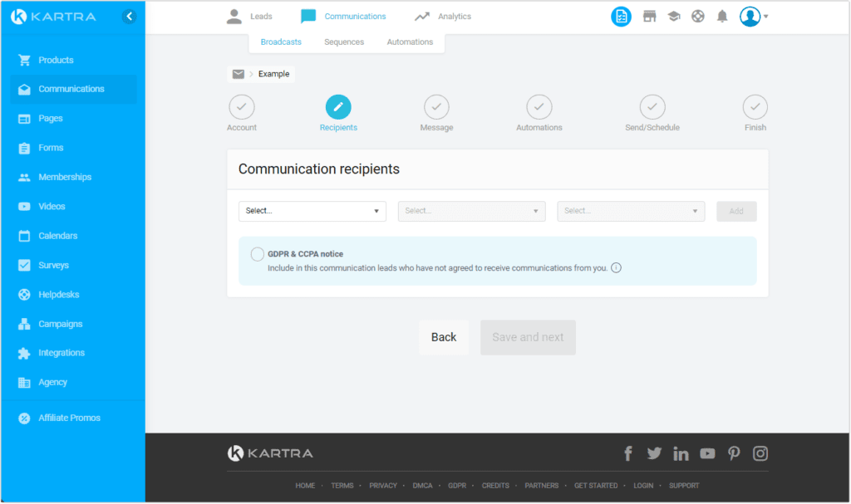Open the Products cart icon
This screenshot has height=504, width=851.
[24, 60]
